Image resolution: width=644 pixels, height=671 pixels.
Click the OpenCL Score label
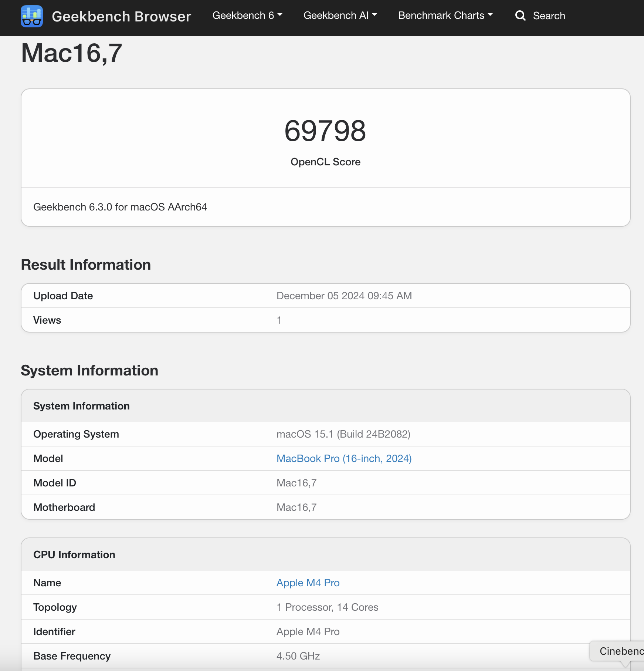(x=325, y=162)
